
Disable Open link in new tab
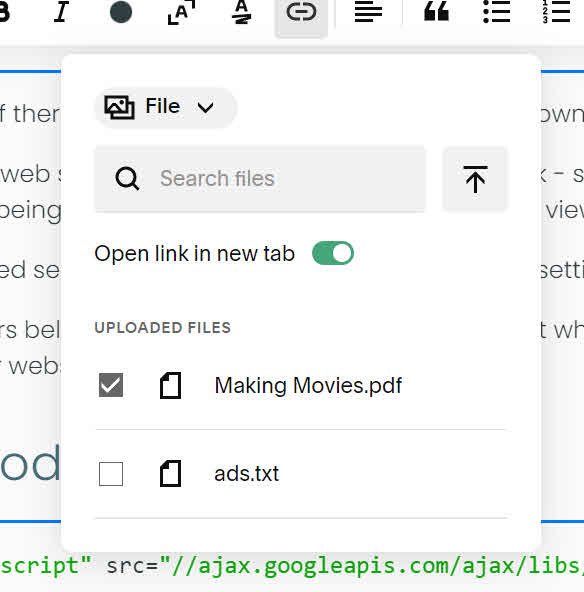[x=333, y=253]
